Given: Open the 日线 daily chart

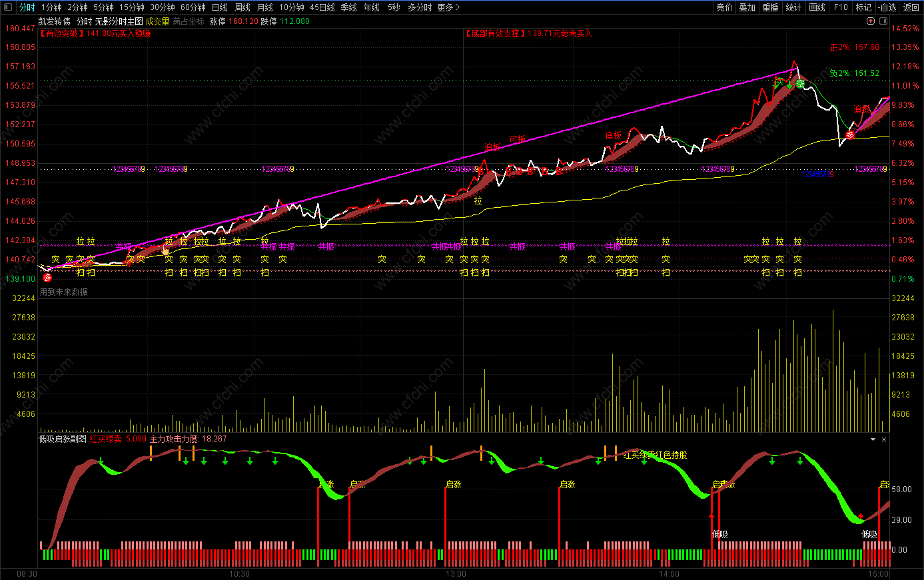Looking at the screenshot, I should tap(220, 7).
